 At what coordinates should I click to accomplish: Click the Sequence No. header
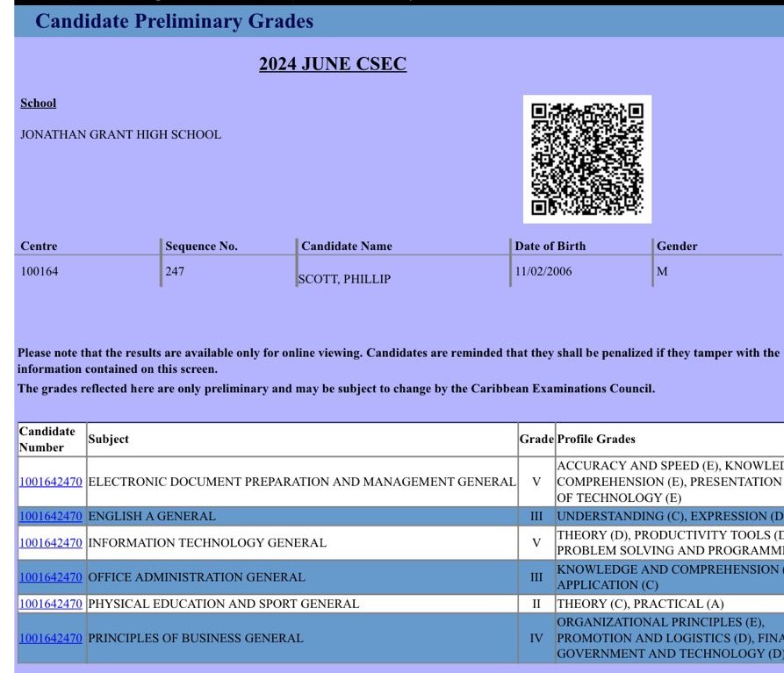pos(202,246)
